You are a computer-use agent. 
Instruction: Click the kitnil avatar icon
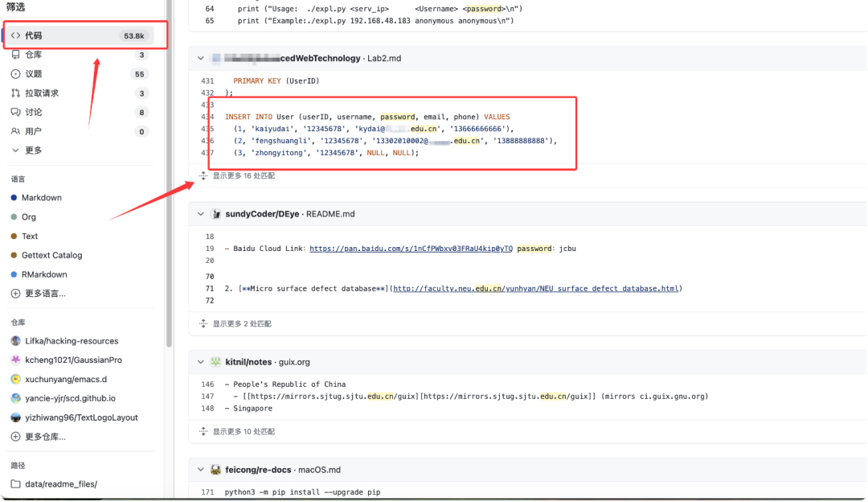coord(216,362)
